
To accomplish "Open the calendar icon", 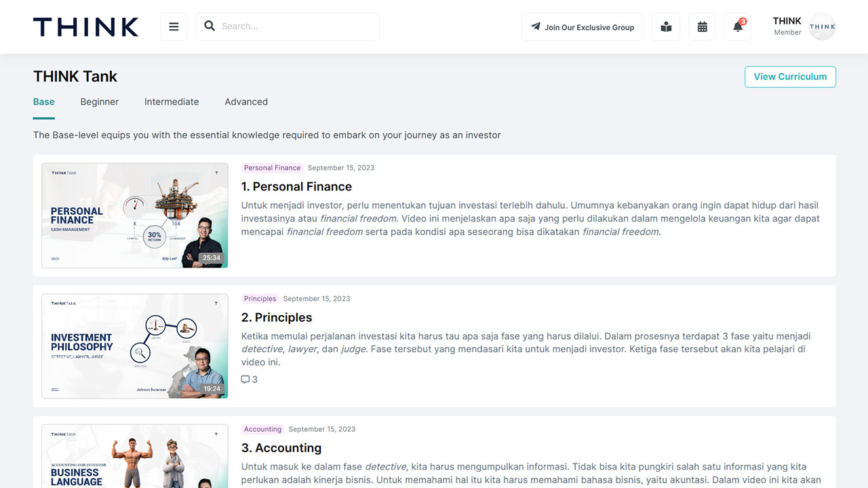I will [702, 27].
